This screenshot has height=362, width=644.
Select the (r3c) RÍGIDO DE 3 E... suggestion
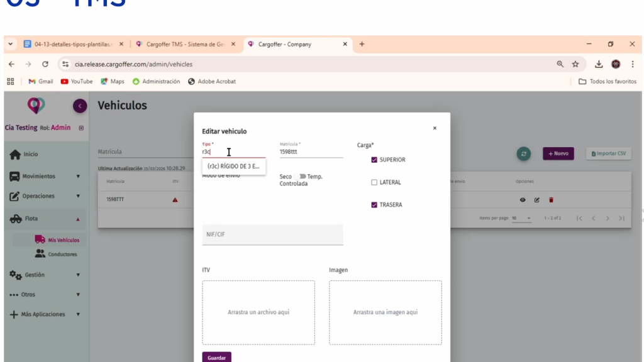pos(233,167)
